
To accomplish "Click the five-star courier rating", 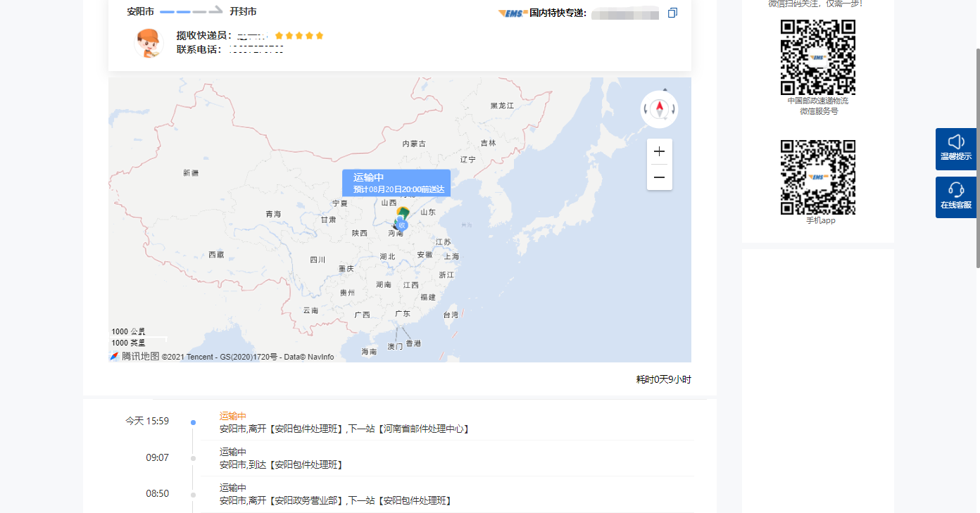I will click(x=299, y=35).
